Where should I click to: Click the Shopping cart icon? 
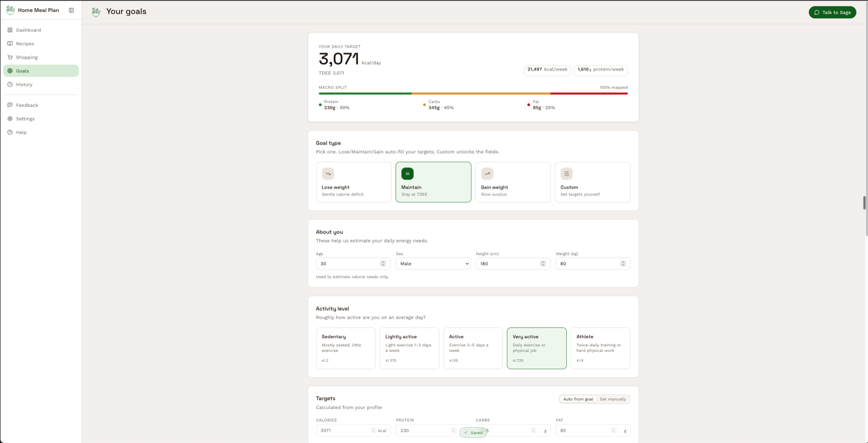tap(10, 57)
